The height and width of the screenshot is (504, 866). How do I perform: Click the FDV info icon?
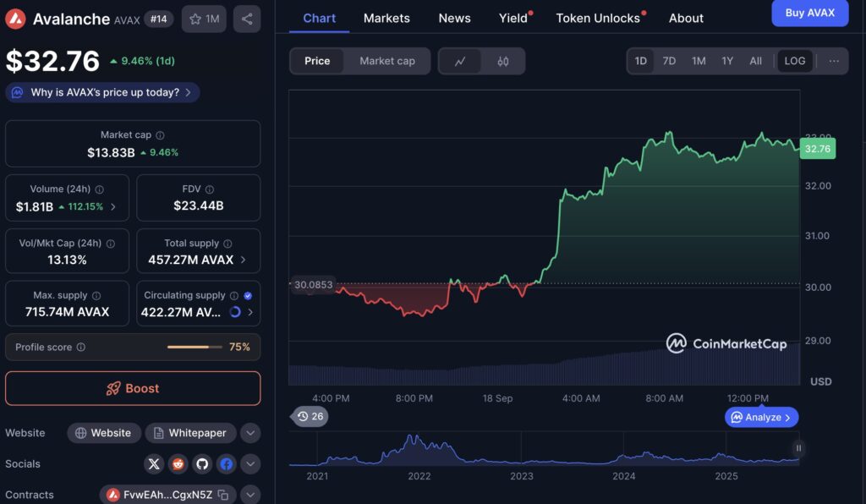point(210,189)
